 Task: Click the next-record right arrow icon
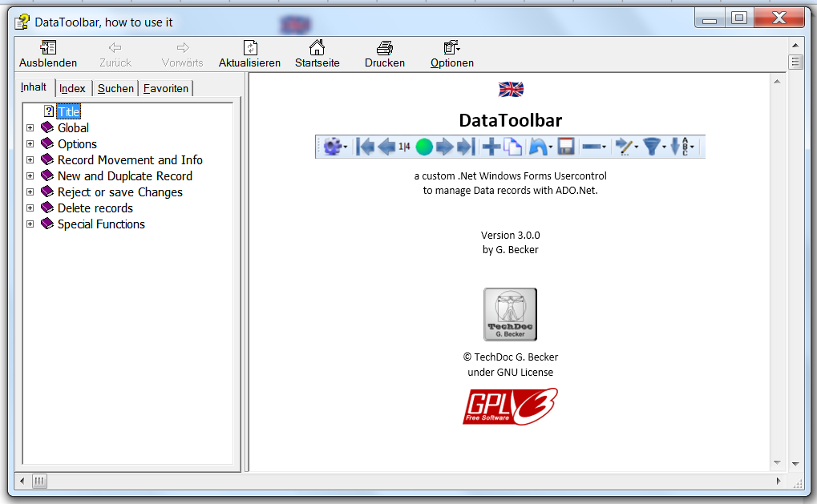coord(444,147)
